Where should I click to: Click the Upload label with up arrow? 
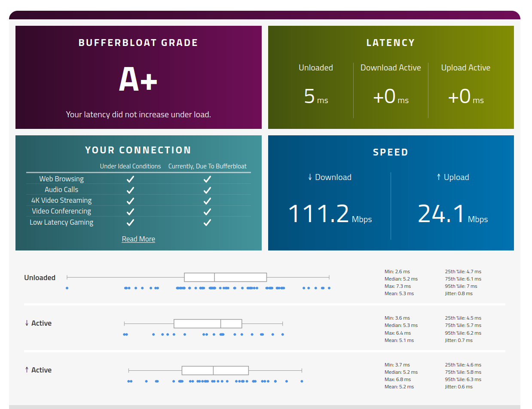(453, 177)
